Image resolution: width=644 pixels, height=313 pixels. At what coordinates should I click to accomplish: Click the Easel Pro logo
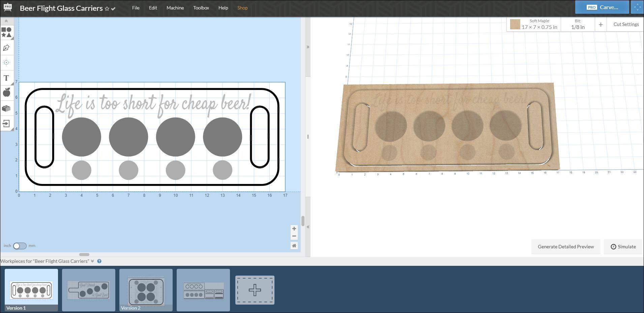pos(7,8)
